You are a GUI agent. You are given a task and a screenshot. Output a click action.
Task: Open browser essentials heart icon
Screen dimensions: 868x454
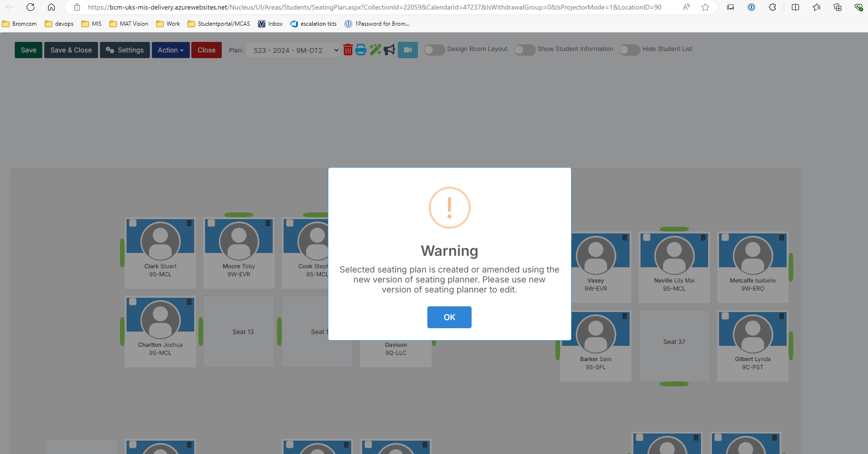858,7
